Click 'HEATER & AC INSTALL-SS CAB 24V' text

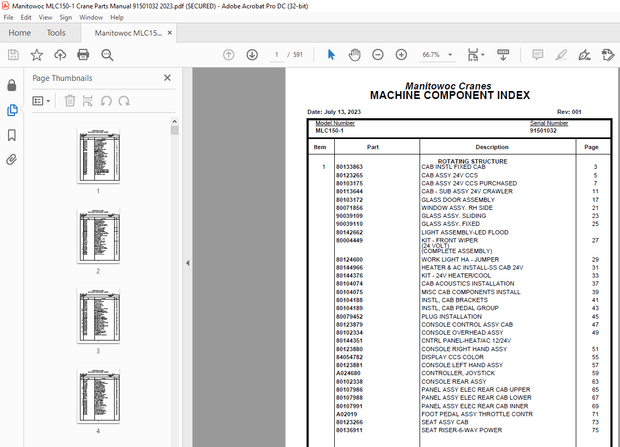pyautogui.click(x=472, y=268)
